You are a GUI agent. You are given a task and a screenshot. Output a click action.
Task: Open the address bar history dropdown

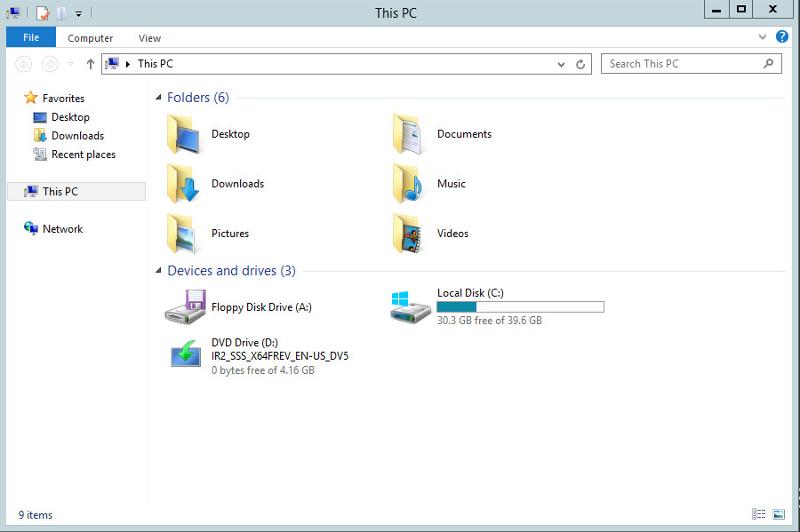[561, 64]
